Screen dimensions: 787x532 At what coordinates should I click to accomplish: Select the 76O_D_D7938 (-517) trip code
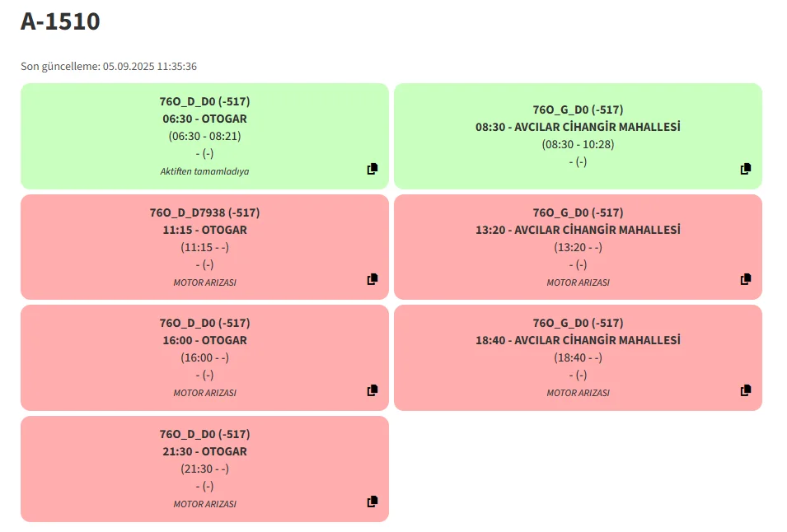click(204, 212)
